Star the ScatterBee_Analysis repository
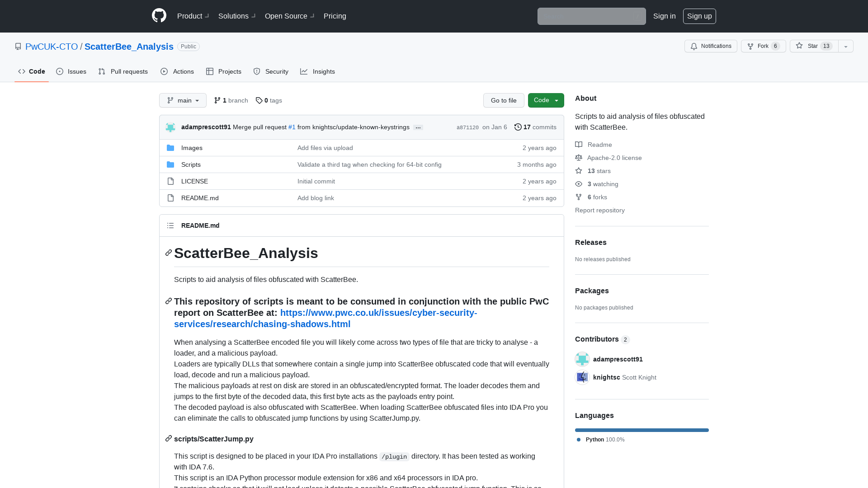This screenshot has width=868, height=488. coord(814,46)
